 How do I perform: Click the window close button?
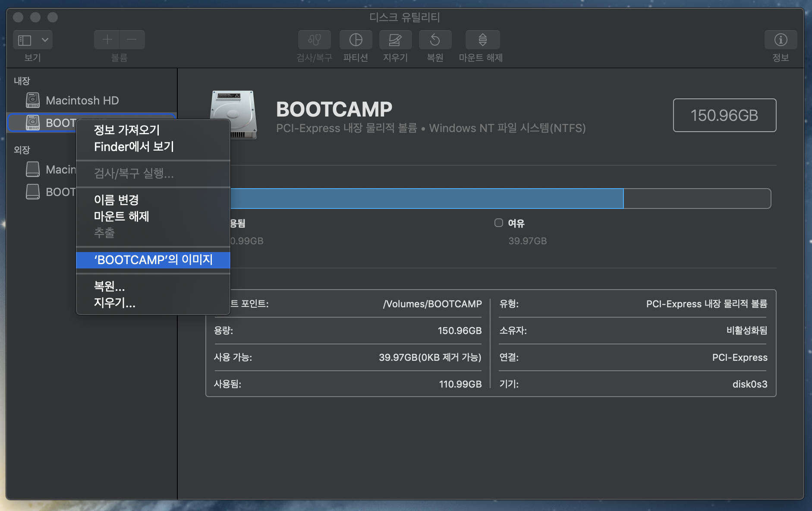pos(18,17)
